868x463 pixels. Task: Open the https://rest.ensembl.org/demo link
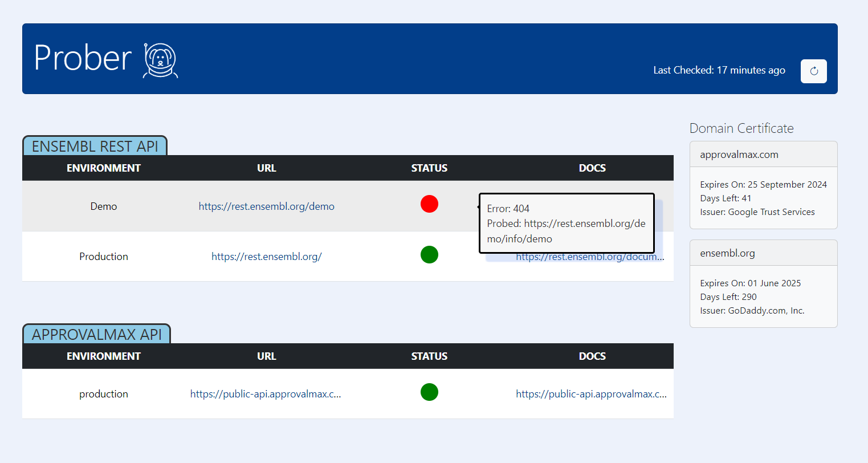[266, 206]
